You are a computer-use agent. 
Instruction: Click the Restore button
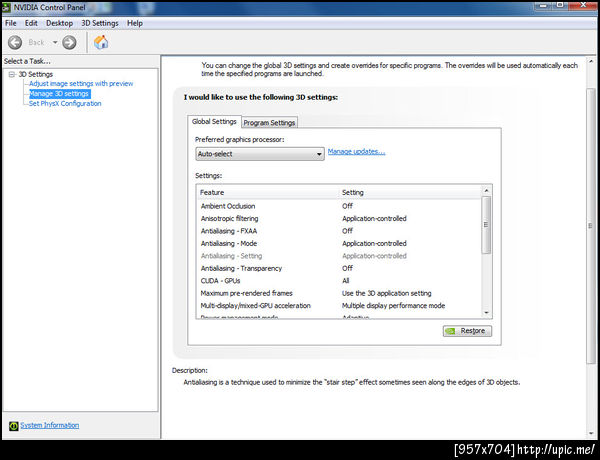click(x=467, y=331)
